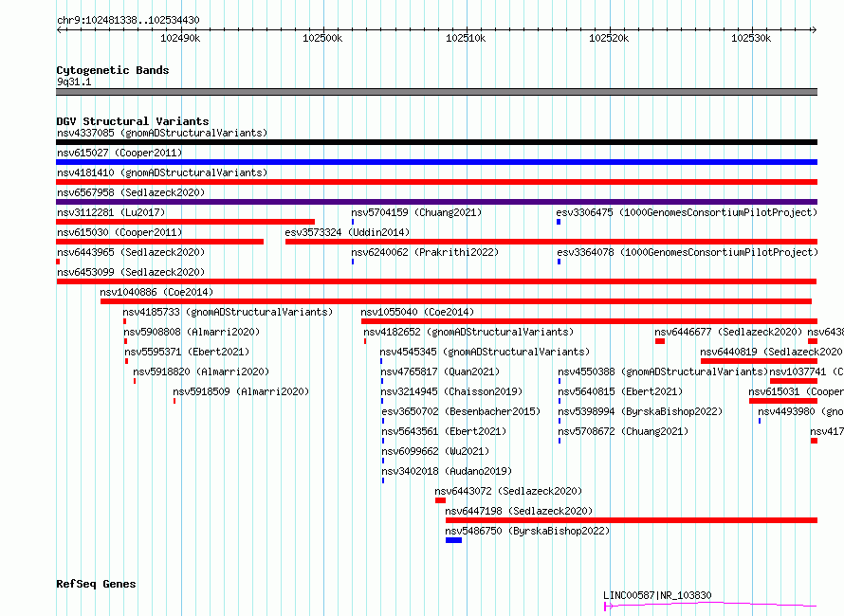Click nsv5918820 (Almarri2020) label
844x616 pixels.
201,371
